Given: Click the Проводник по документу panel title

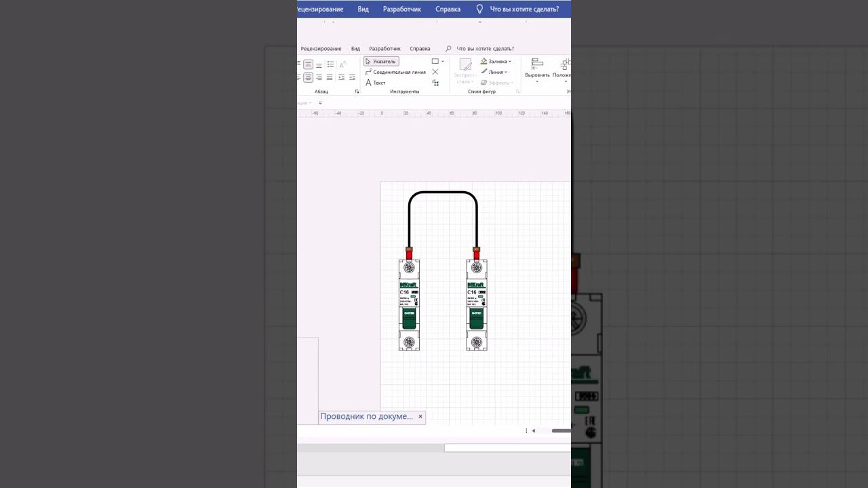Looking at the screenshot, I should pos(366,416).
